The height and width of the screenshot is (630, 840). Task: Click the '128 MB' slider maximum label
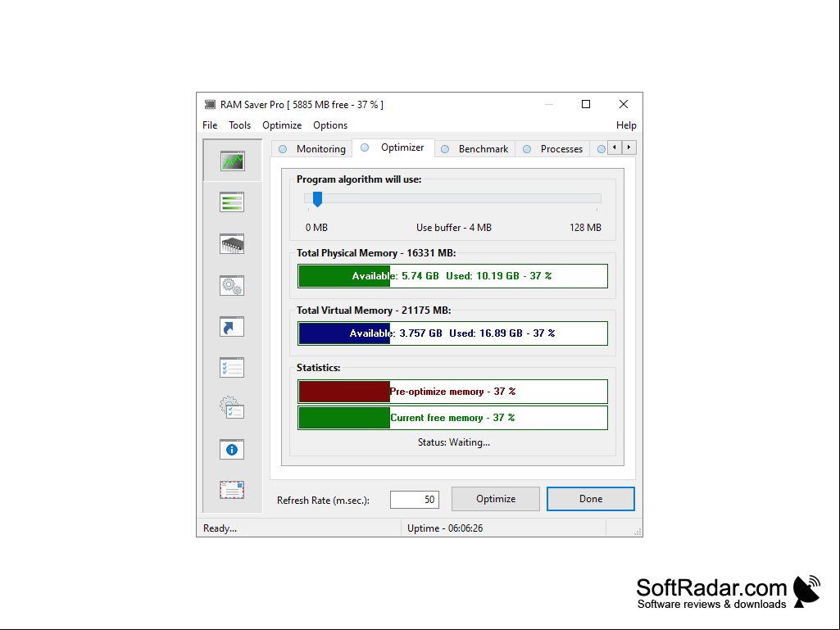coord(585,228)
